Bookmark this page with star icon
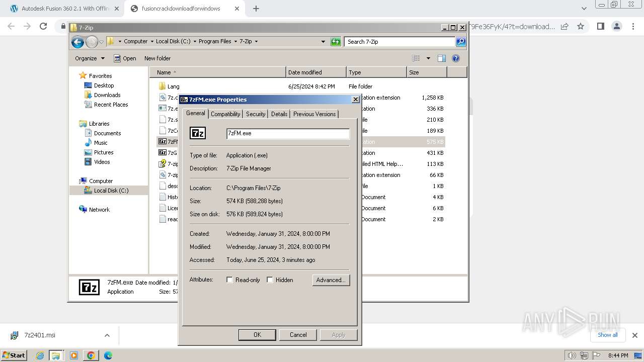Image resolution: width=644 pixels, height=362 pixels. [x=581, y=27]
